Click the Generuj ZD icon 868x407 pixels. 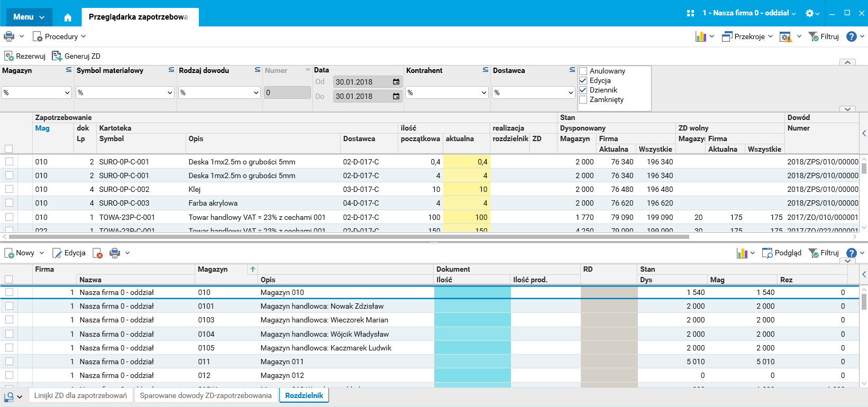pos(57,56)
